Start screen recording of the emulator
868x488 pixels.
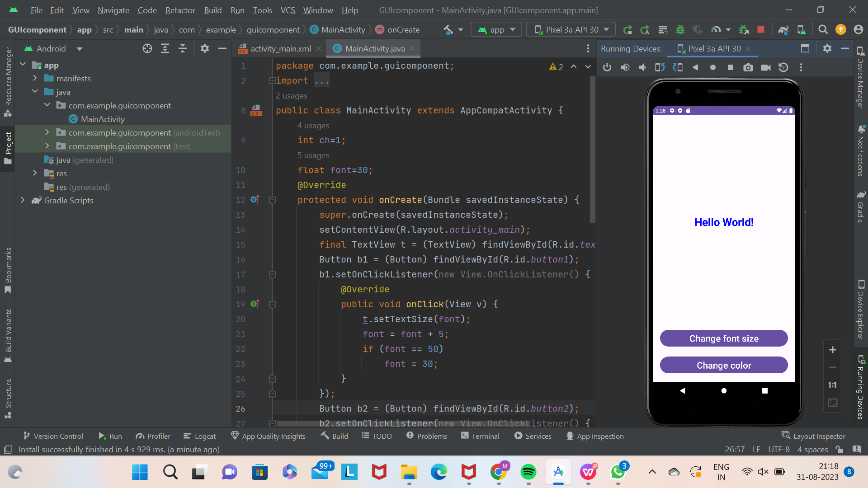tap(766, 67)
